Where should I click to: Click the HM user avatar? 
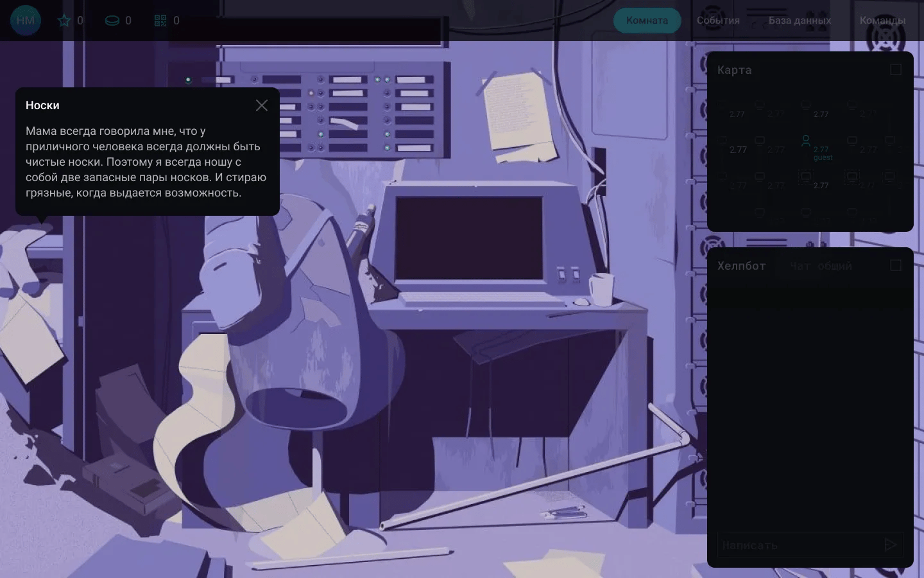tap(26, 21)
